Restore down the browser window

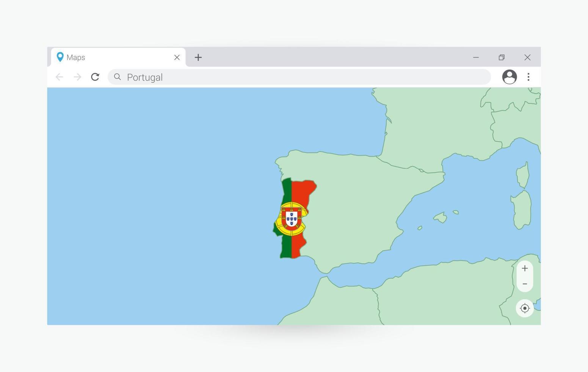click(x=502, y=57)
